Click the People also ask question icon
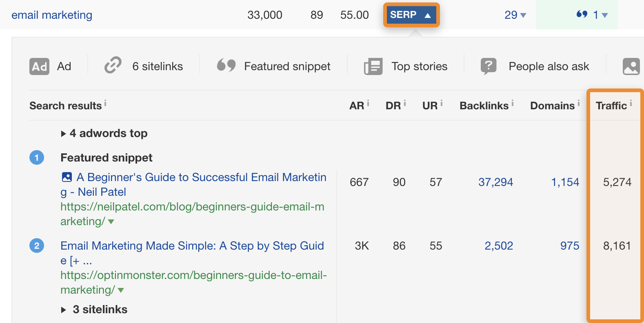Viewport: 644px width, 323px height. point(489,66)
